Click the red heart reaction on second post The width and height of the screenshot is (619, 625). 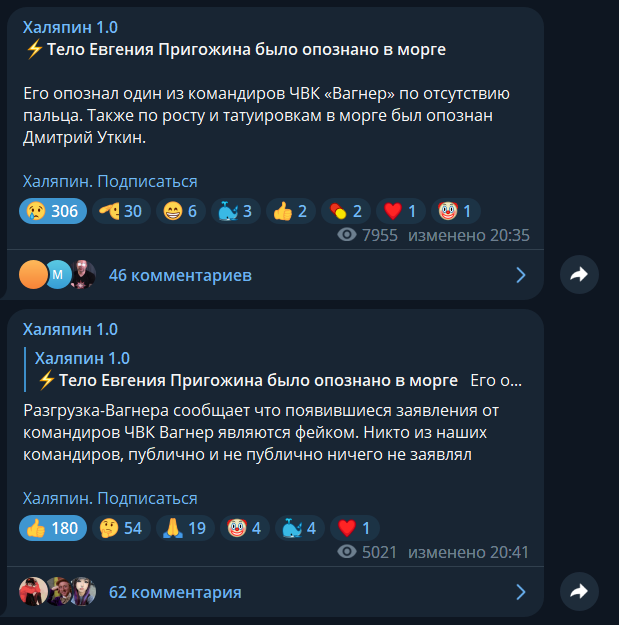tap(355, 528)
